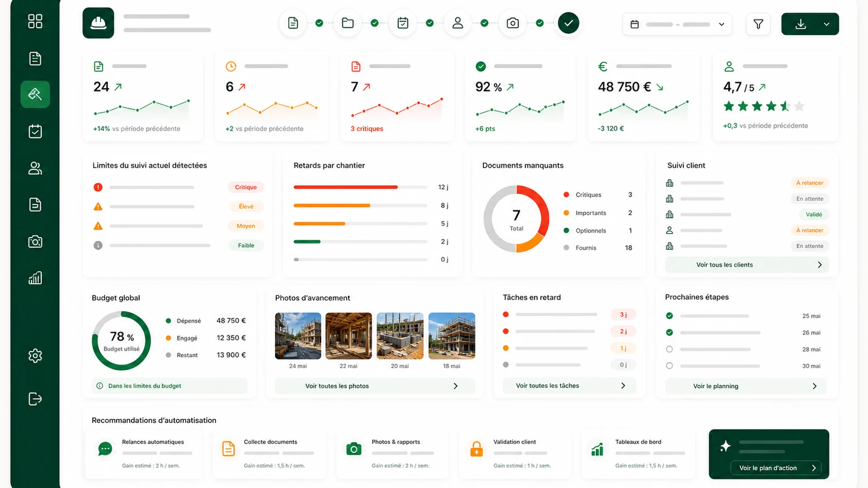This screenshot has width=868, height=488.
Task: Click the red Critiques legend dot
Action: pyautogui.click(x=566, y=195)
